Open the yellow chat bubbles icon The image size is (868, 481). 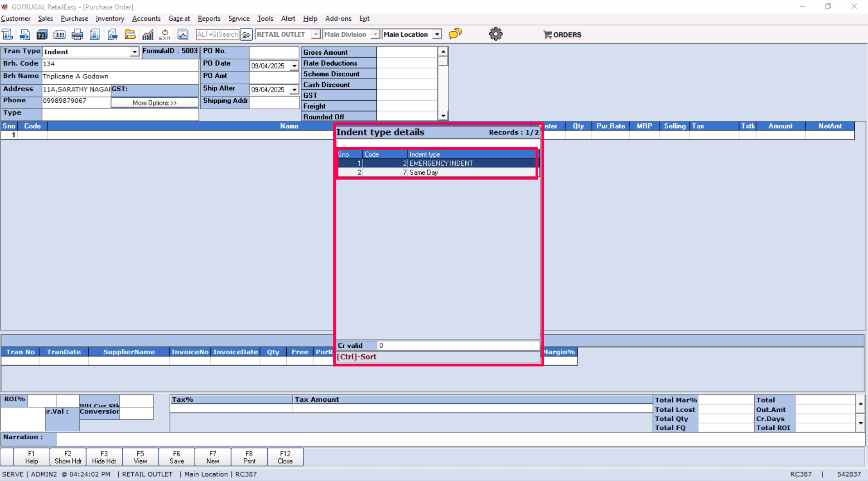click(455, 34)
